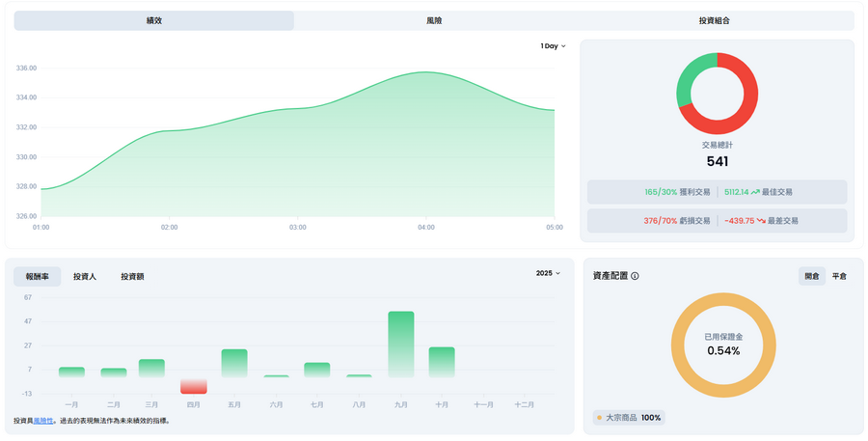
Task: Click the 336.00 y-axis label
Action: pyautogui.click(x=26, y=69)
